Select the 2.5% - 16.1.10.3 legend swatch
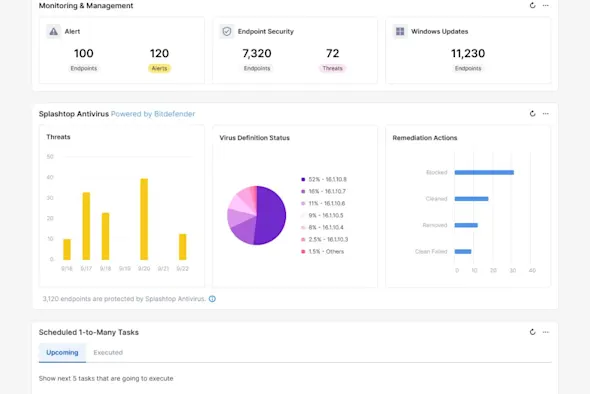Image resolution: width=590 pixels, height=394 pixels. 303,240
